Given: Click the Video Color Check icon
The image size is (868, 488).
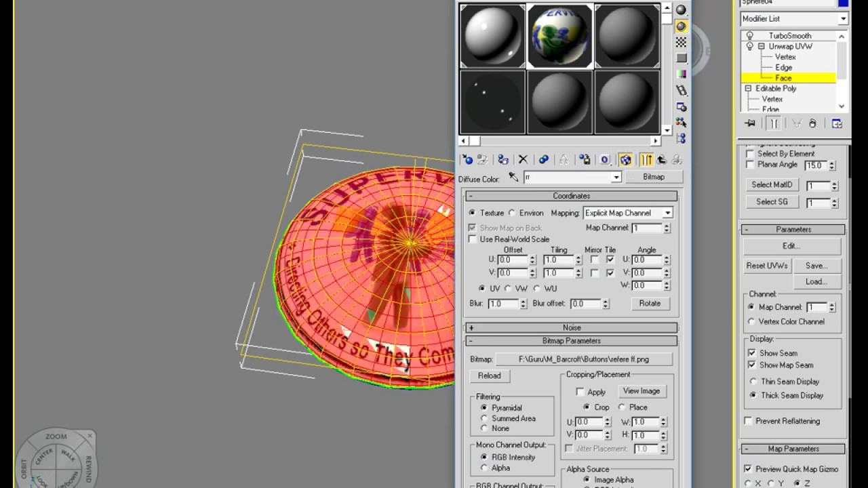Looking at the screenshot, I should pyautogui.click(x=681, y=74).
